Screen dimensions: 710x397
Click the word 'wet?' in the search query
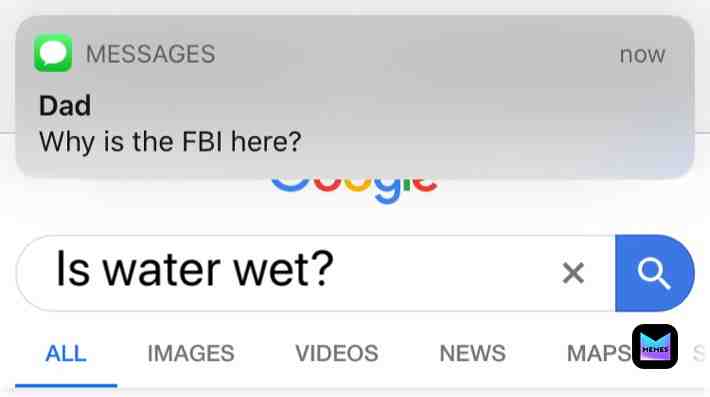[283, 271]
